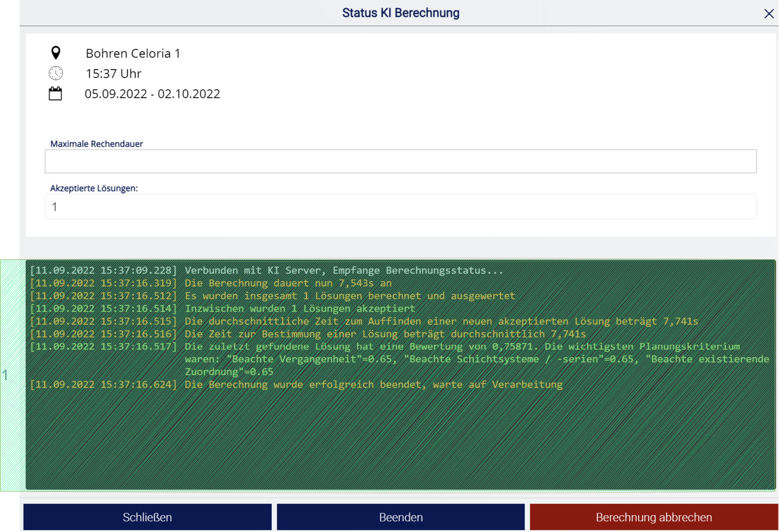The width and height of the screenshot is (779, 532).
Task: Click the Bohren Celoria 1 location text
Action: pos(133,53)
